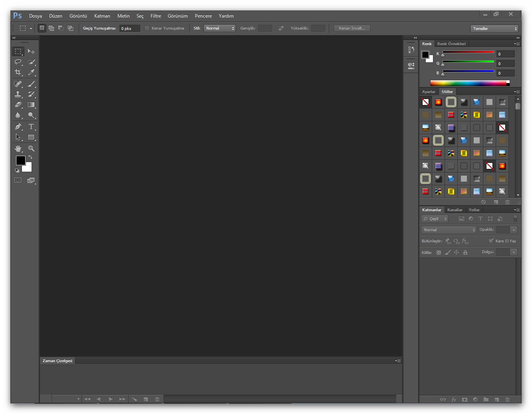This screenshot has width=532, height=414.
Task: Choose Intersect with Selection mode
Action: 70,28
